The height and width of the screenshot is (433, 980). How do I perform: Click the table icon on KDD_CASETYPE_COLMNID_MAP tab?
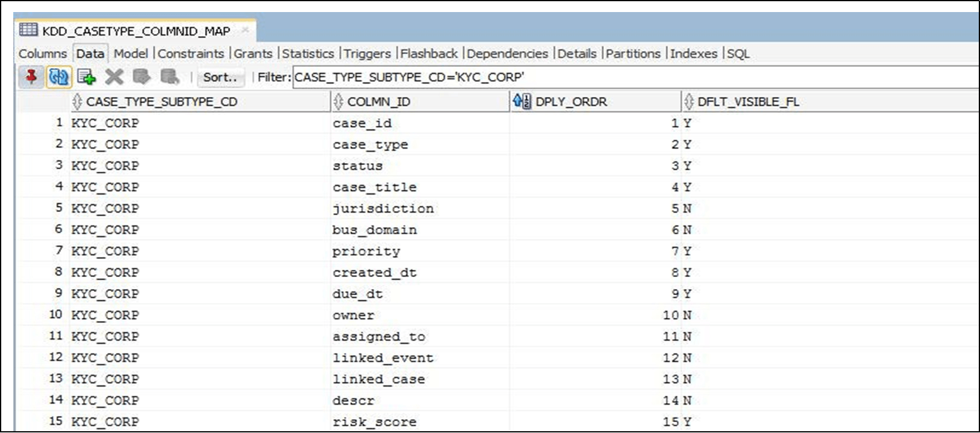[28, 30]
